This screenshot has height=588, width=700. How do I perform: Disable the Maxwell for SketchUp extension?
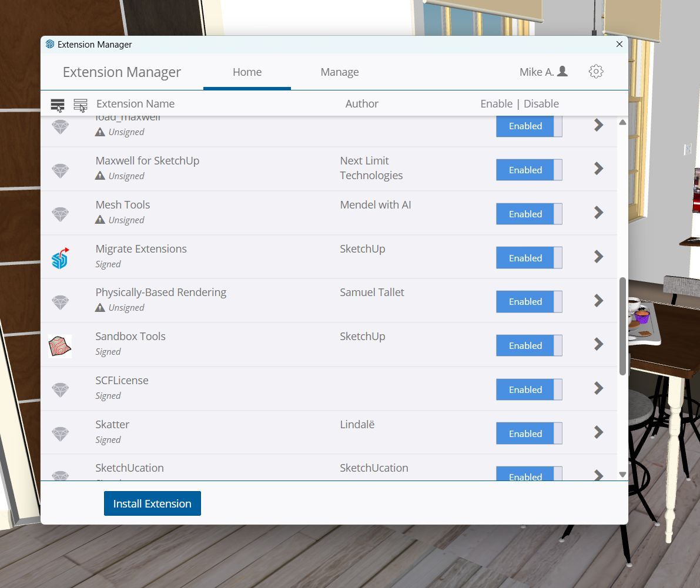click(528, 170)
